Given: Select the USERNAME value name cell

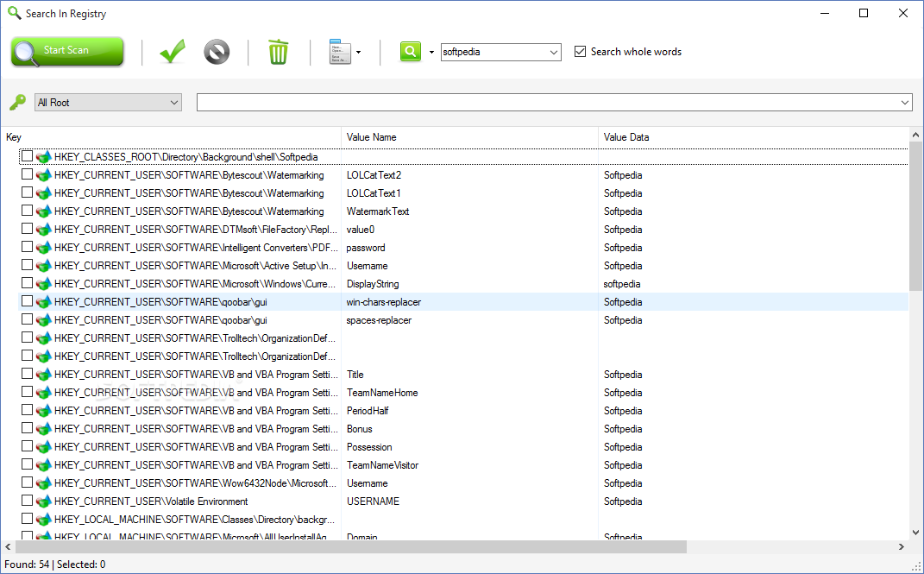Looking at the screenshot, I should [x=373, y=501].
